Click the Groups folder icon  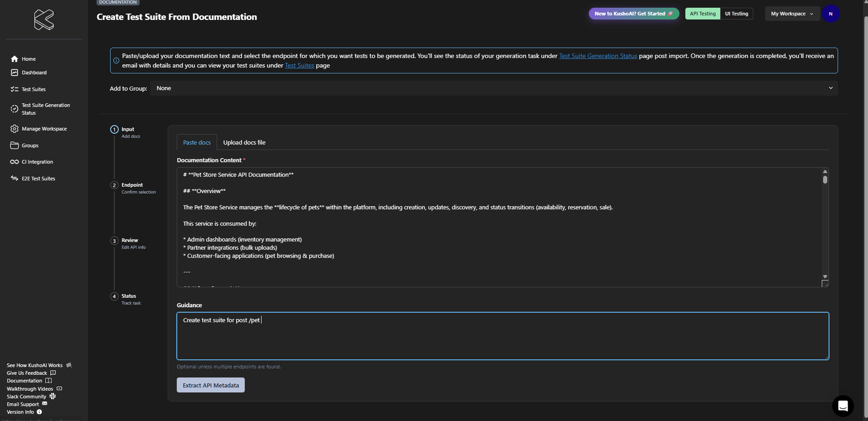point(15,145)
